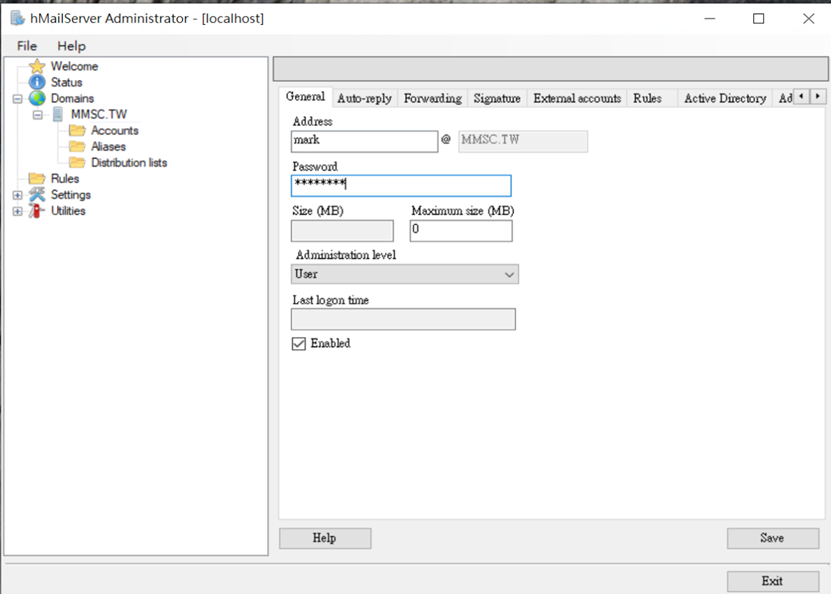
Task: Select the Aliases folder icon
Action: [x=77, y=146]
